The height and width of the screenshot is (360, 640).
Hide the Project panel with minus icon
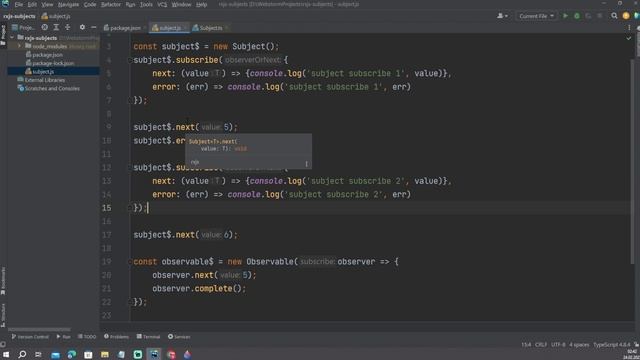click(x=93, y=27)
